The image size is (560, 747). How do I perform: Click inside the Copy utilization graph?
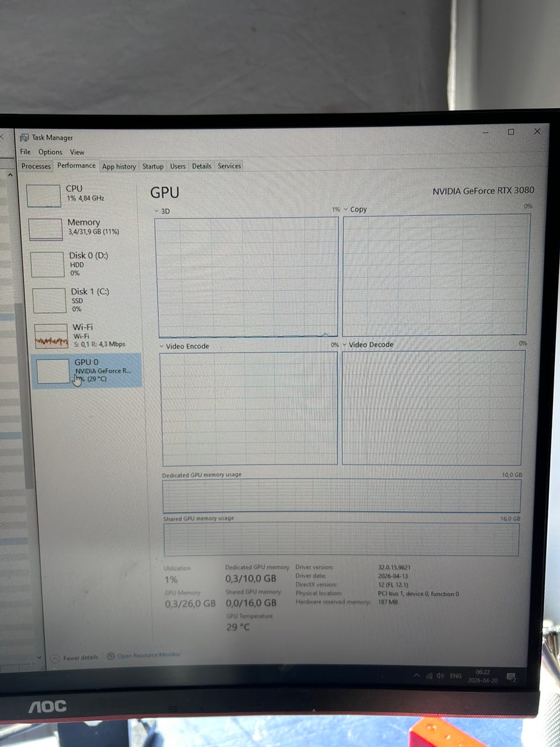point(436,275)
